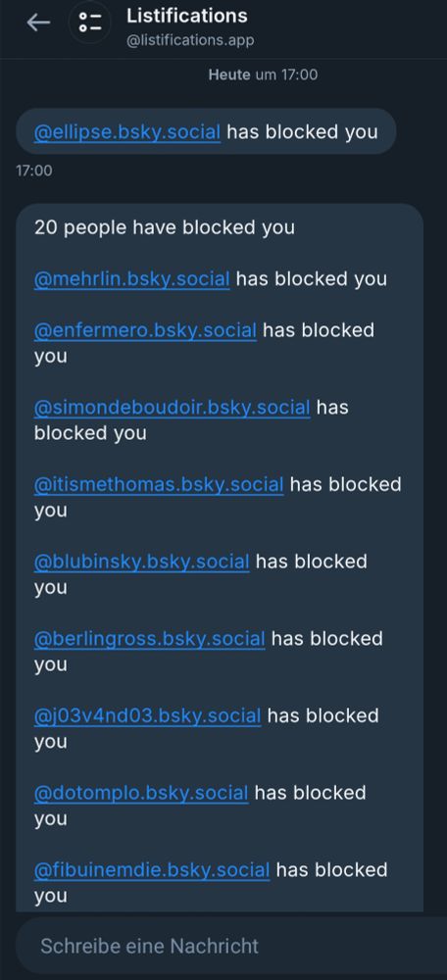Viewport: 447px width, 980px height.
Task: Tap the 17:00 message timestamp
Action: tap(34, 170)
